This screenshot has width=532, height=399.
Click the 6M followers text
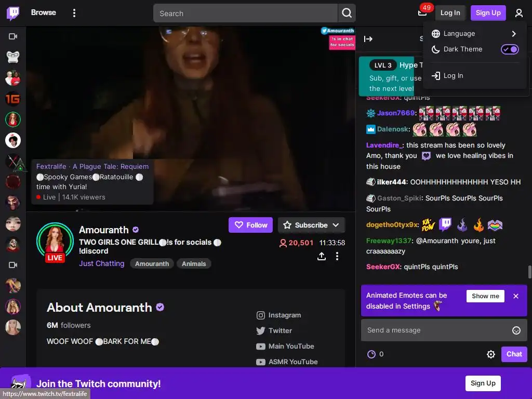point(69,325)
